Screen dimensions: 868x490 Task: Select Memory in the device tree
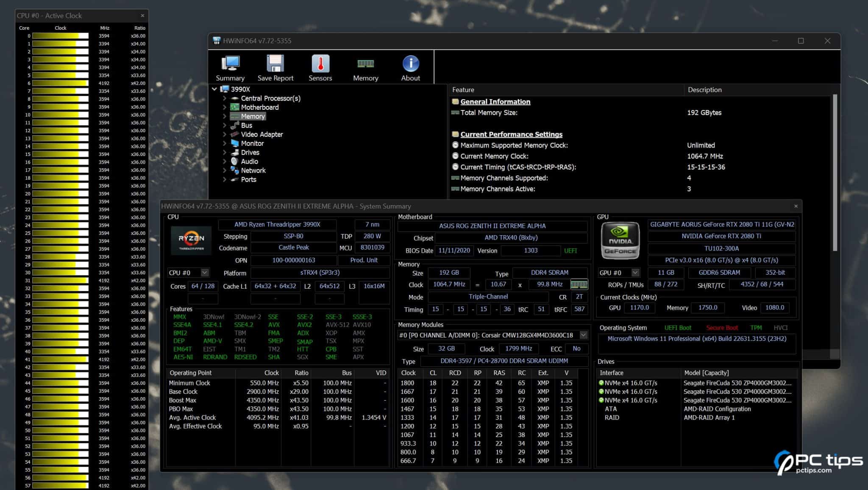[253, 116]
